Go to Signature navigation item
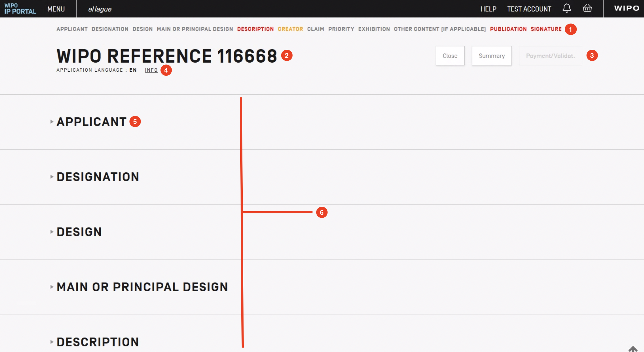Screen dimensions: 644x352 coord(546,29)
